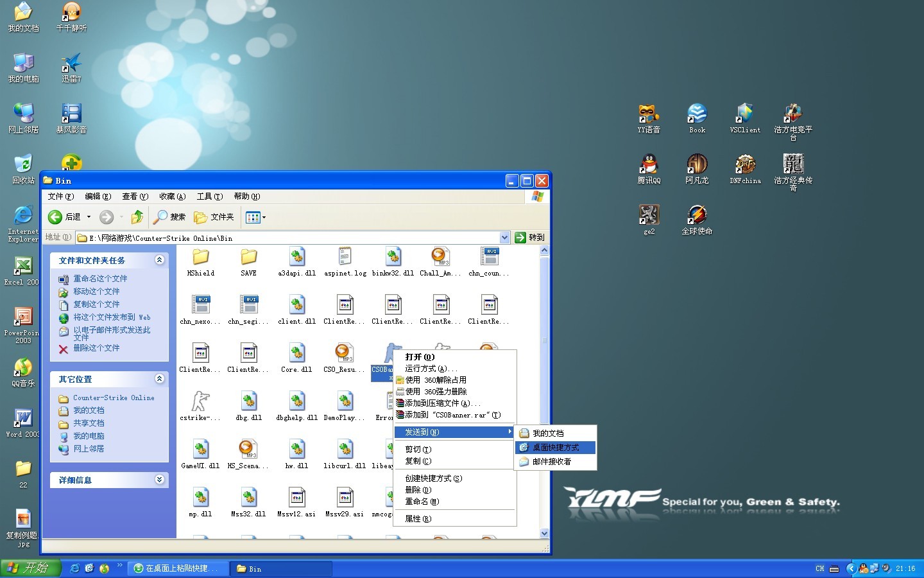Choose 添加到压缩文件(A) in context menu
This screenshot has width=924, height=578.
(455, 403)
